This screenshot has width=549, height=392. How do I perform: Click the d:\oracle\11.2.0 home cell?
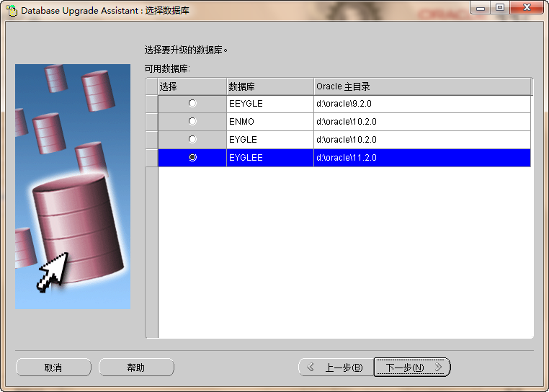click(x=422, y=158)
